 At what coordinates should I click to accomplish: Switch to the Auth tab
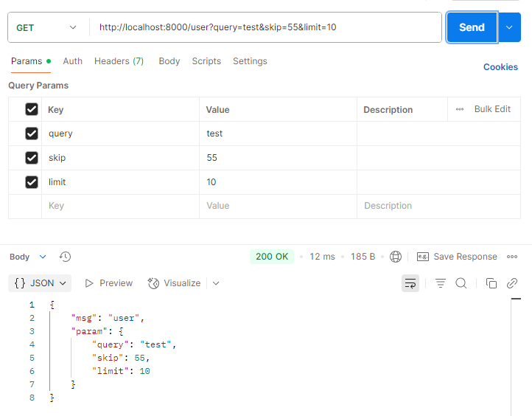[x=73, y=61]
